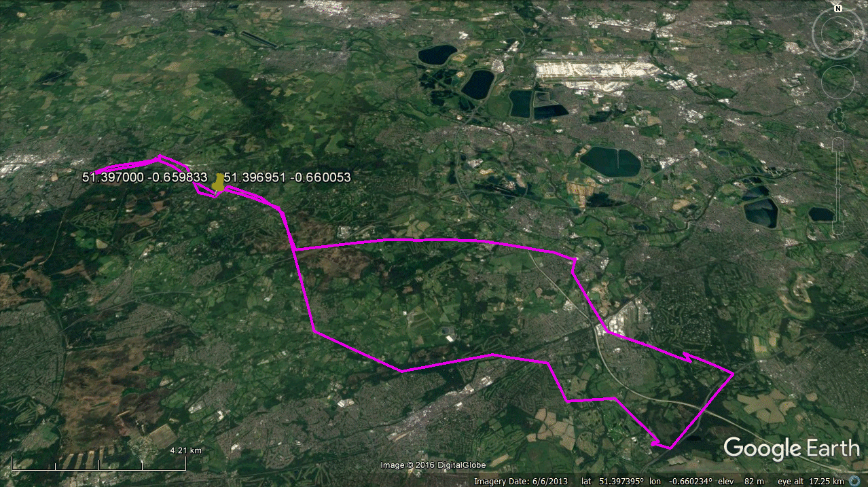
Task: Click the Google Earth logo
Action: [x=791, y=448]
